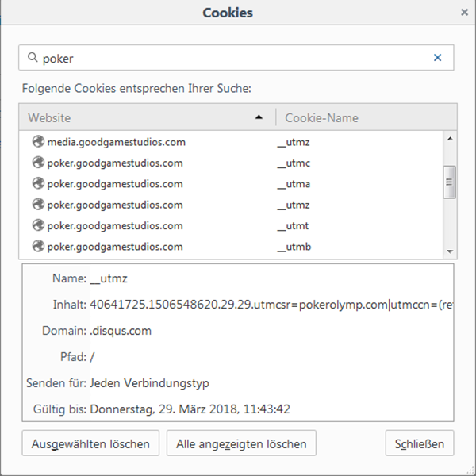Click Ausgewählten löschen button
Viewport: 476px width, 476px height.
coord(90,443)
